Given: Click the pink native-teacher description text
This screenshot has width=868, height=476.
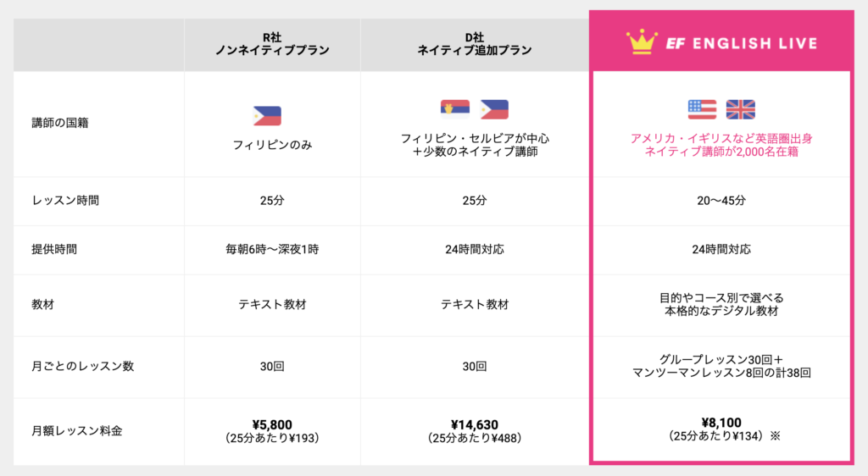Looking at the screenshot, I should pyautogui.click(x=721, y=145).
